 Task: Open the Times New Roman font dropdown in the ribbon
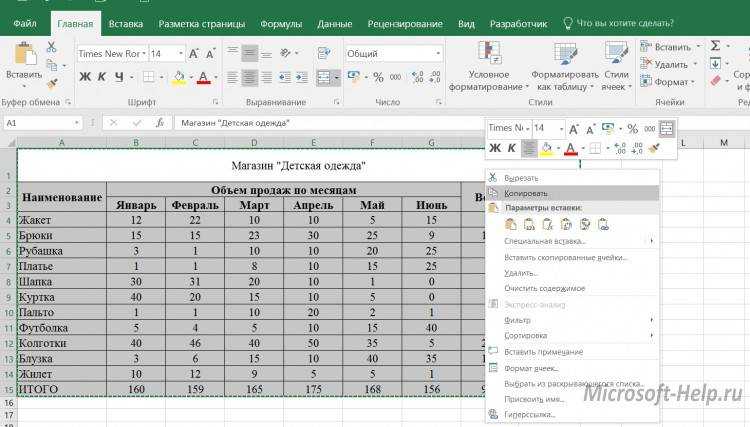pos(143,54)
